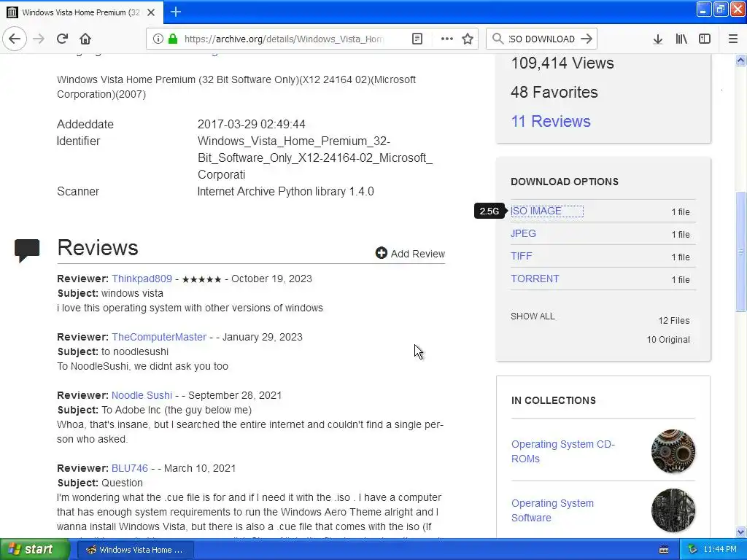This screenshot has height=560, width=747.
Task: Open the Firefox home page
Action: click(x=85, y=39)
